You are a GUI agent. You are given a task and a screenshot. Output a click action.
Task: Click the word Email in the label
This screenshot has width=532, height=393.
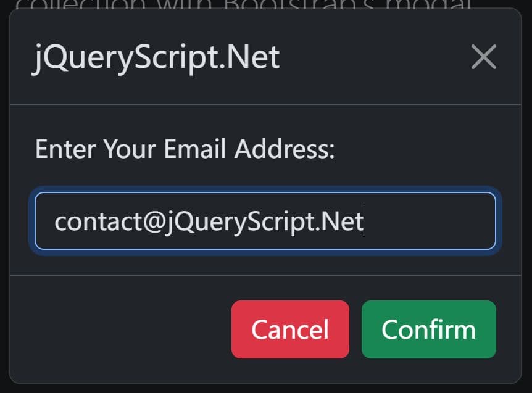[x=195, y=149]
